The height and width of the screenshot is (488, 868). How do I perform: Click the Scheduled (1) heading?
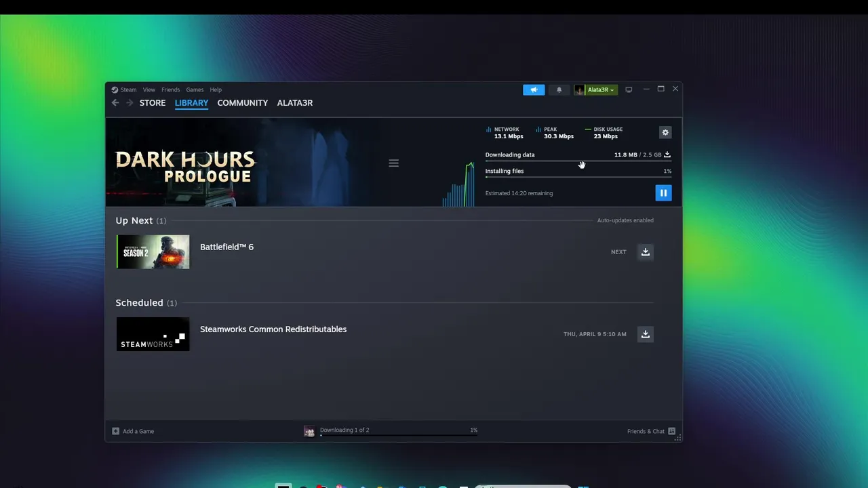(x=146, y=303)
